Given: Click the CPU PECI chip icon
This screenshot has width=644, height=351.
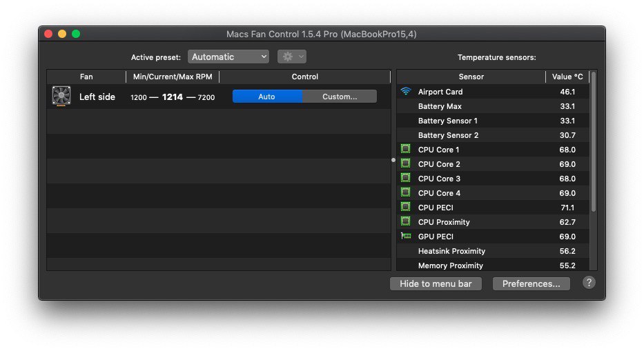Looking at the screenshot, I should pos(405,207).
